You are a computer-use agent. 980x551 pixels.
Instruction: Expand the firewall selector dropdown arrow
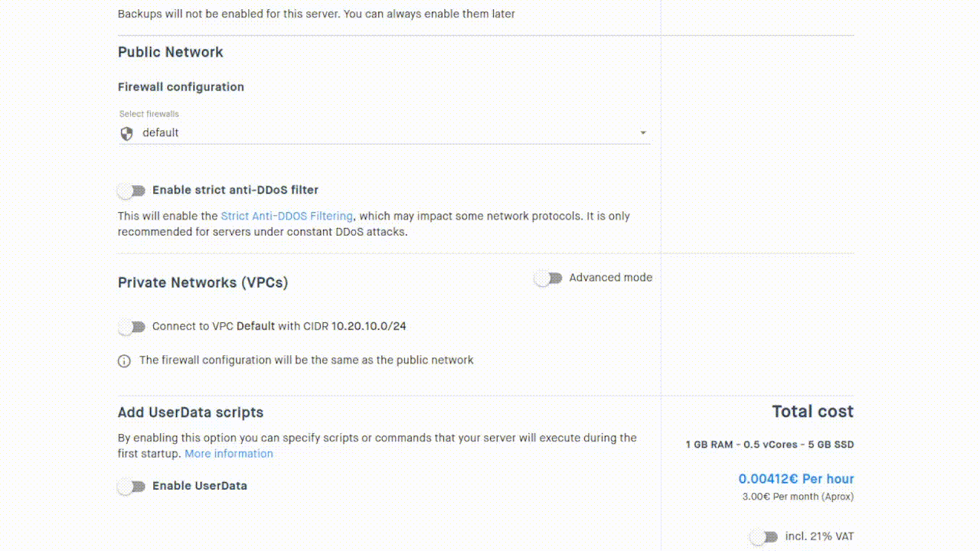(x=643, y=133)
